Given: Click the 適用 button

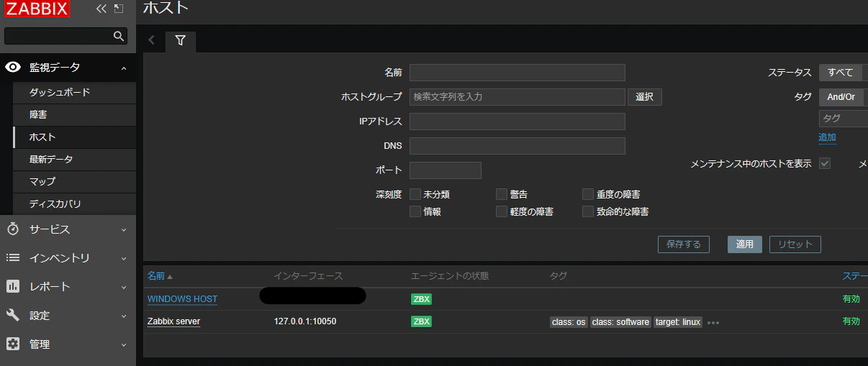Looking at the screenshot, I should [x=745, y=244].
